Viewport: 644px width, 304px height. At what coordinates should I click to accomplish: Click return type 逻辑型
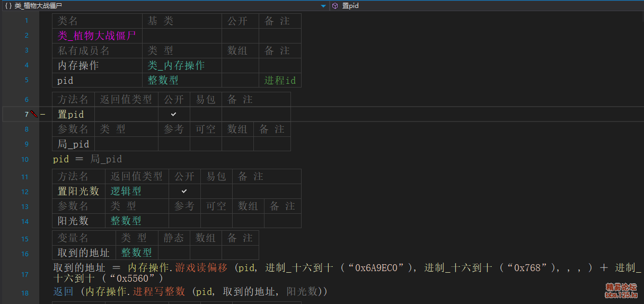point(126,191)
